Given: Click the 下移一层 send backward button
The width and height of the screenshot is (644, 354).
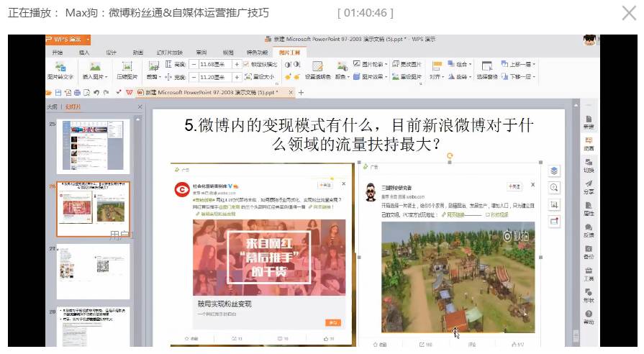Looking at the screenshot, I should (x=518, y=77).
